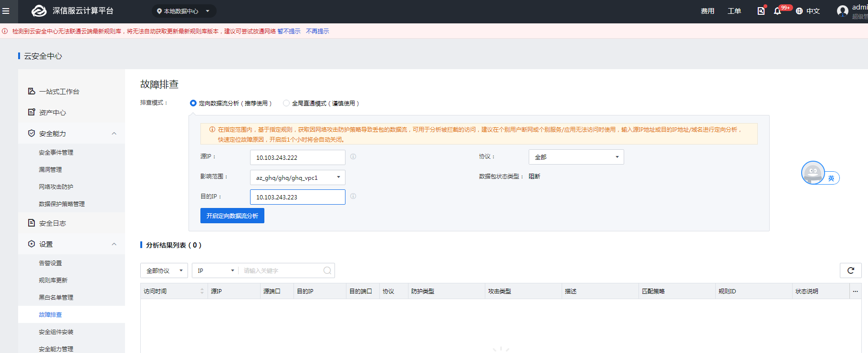Screen dimensions: 868x353
Task: Open the 全部协议 filter dropdown
Action: click(x=164, y=270)
